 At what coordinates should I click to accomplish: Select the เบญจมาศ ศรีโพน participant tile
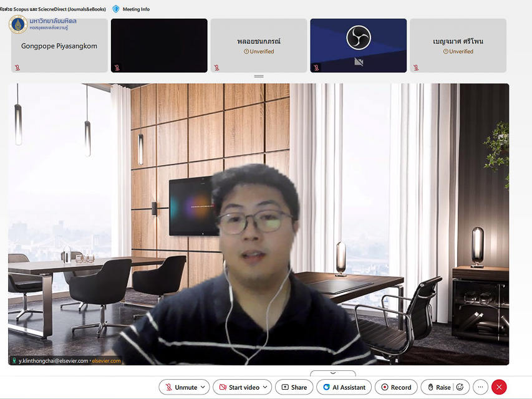[x=458, y=46]
